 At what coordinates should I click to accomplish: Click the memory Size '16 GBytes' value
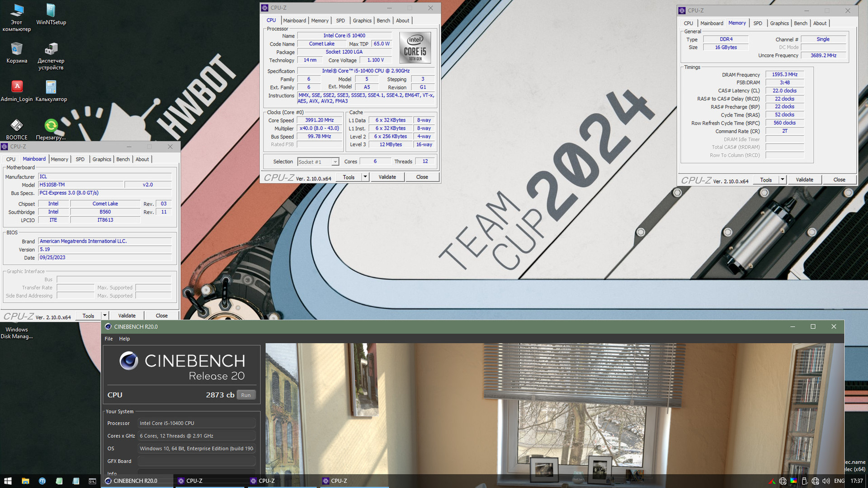pyautogui.click(x=726, y=47)
